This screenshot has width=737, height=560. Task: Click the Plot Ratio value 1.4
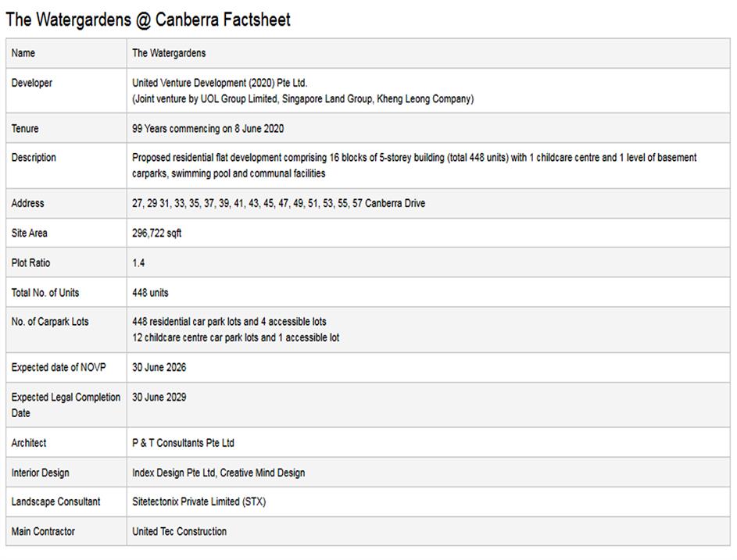pos(138,262)
